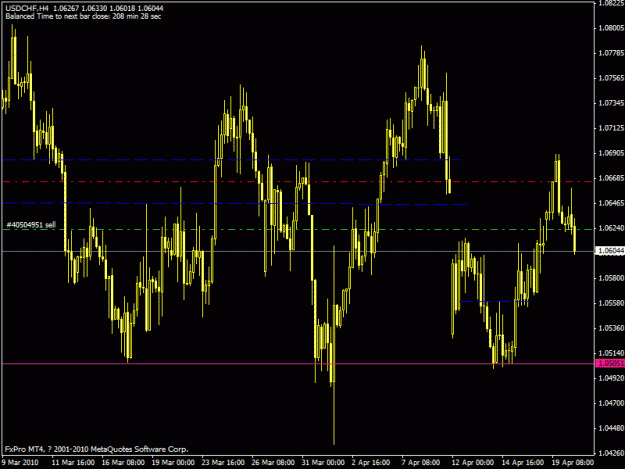This screenshot has height=469, width=625.
Task: Select the magenta horizontal support line
Action: click(x=297, y=364)
